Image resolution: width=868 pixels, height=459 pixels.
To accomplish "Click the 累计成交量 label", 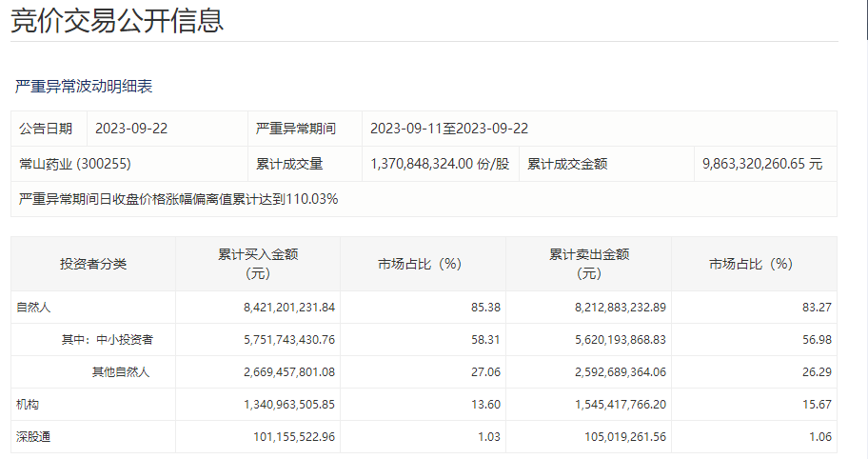I will click(289, 164).
